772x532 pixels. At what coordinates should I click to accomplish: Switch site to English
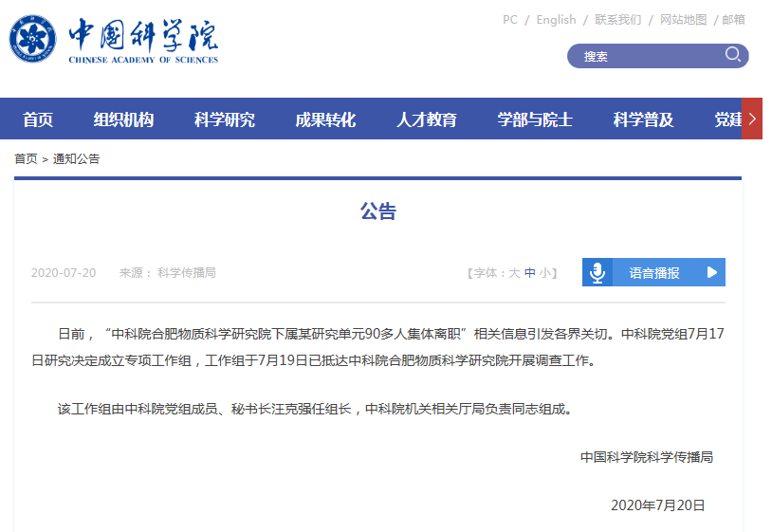point(556,20)
